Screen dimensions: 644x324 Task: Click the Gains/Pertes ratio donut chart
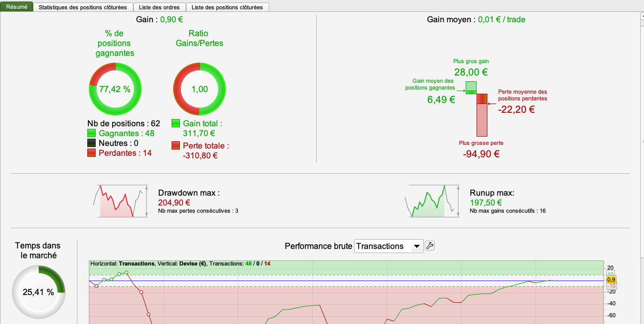pos(200,89)
